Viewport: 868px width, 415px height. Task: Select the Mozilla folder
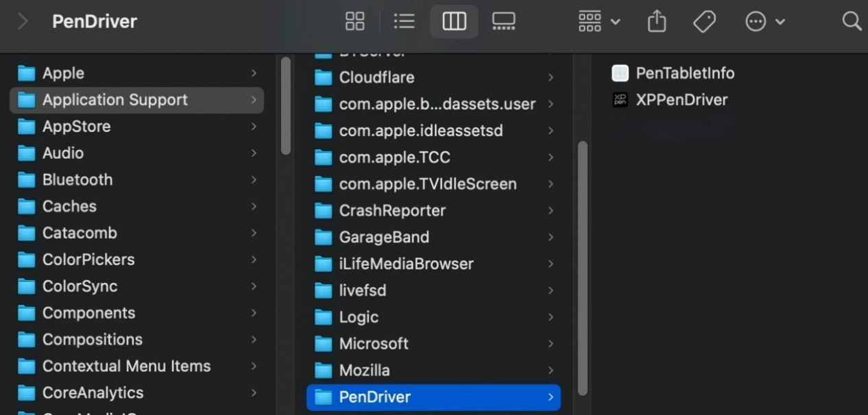coord(364,370)
